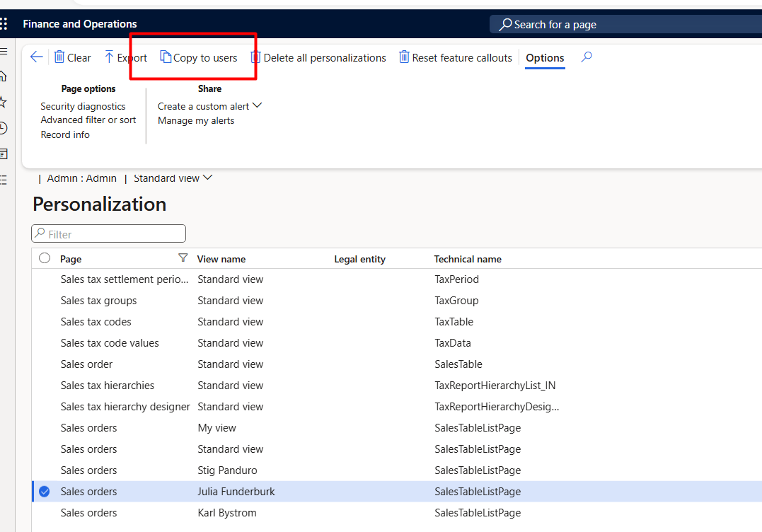This screenshot has width=762, height=532.
Task: Select the Sales order page row
Action: point(396,364)
